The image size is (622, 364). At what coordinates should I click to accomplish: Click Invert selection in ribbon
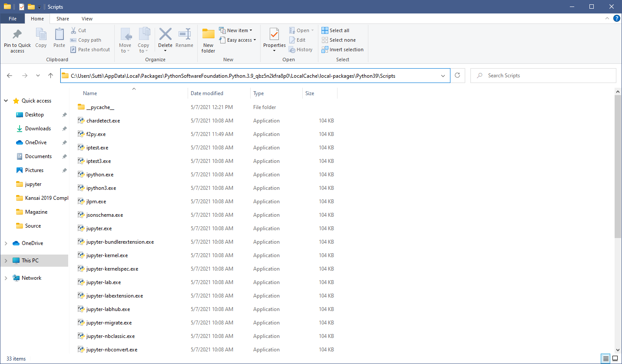tap(342, 50)
